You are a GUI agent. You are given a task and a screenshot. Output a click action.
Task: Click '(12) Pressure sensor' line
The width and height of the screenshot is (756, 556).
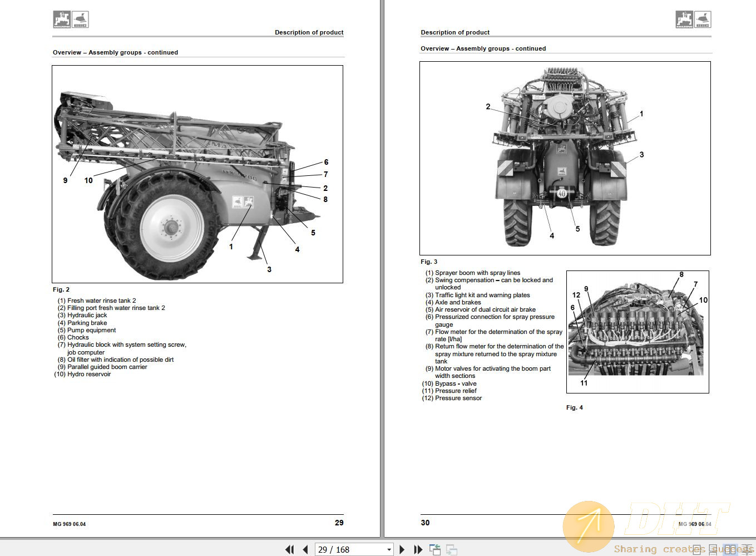(x=452, y=398)
